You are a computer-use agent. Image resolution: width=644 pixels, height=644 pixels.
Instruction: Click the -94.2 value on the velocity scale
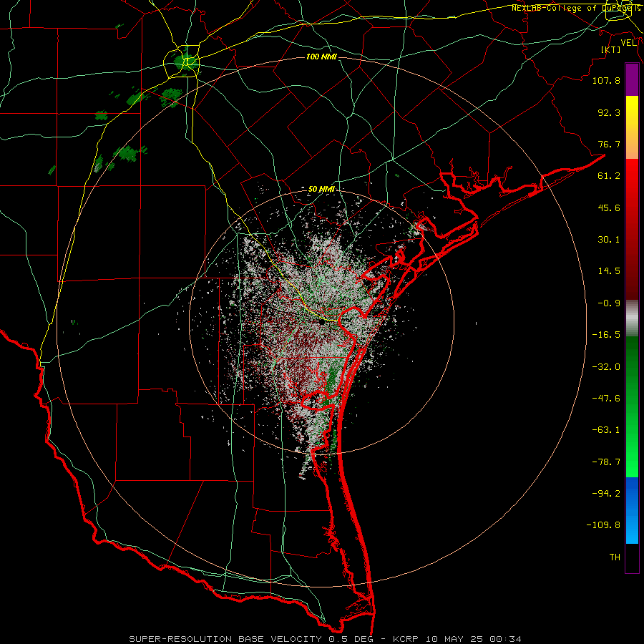tap(606, 493)
